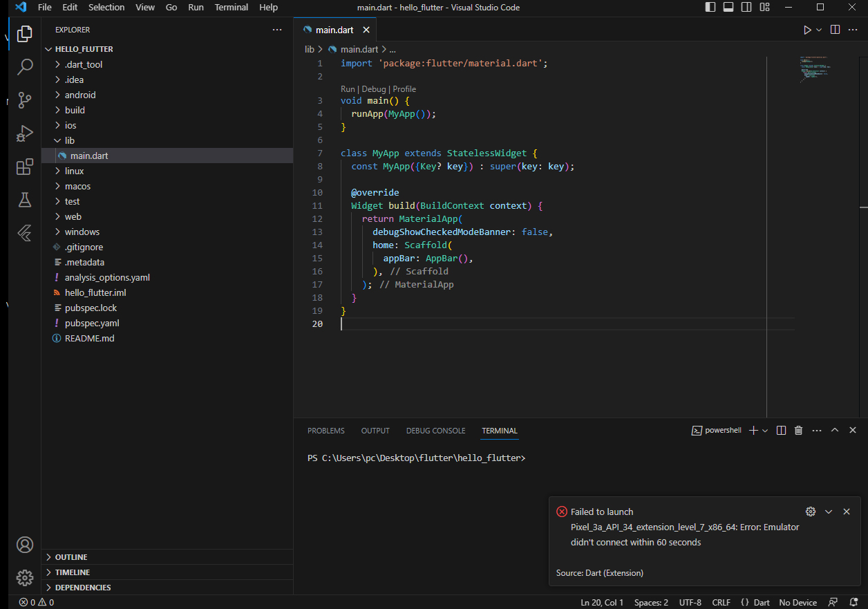
Task: Open terminal panel ellipsis menu
Action: [x=817, y=430]
